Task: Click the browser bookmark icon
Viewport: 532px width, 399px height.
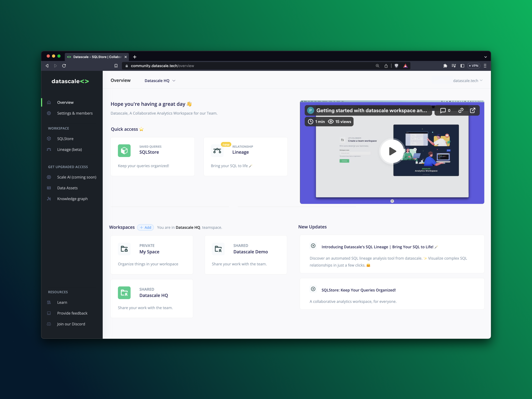Action: coord(116,66)
